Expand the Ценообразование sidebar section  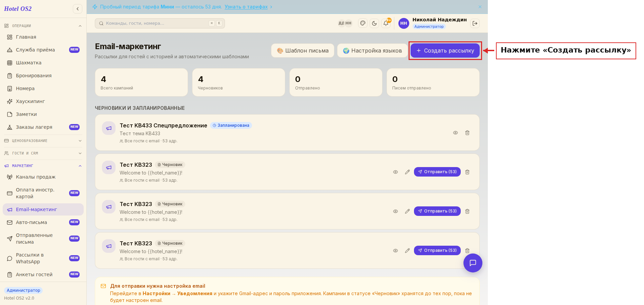pyautogui.click(x=43, y=141)
